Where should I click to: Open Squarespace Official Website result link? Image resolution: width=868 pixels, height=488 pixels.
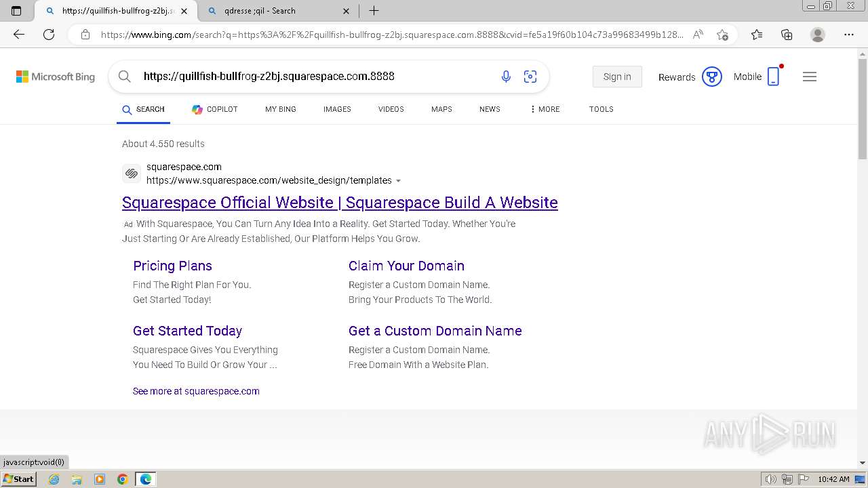340,203
